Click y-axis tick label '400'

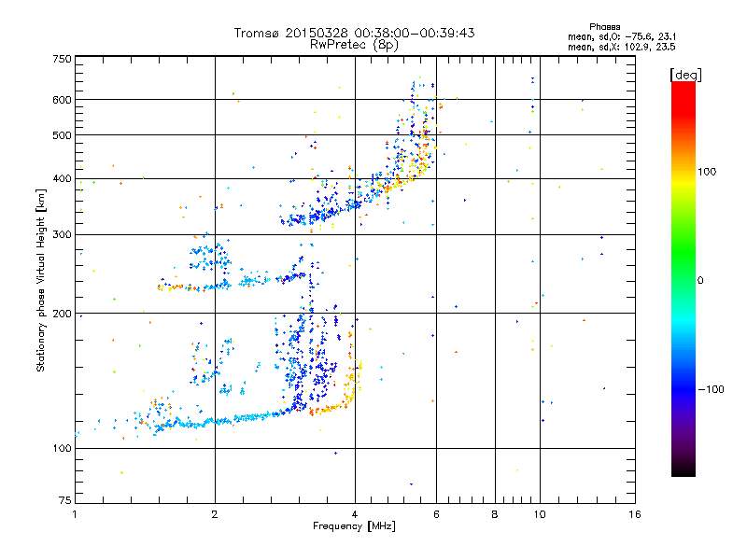(x=62, y=178)
